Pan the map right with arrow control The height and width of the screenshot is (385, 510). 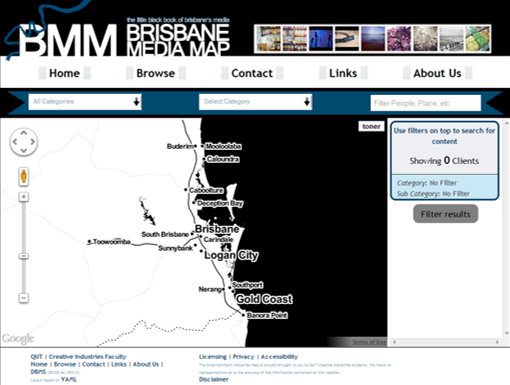coord(33,142)
